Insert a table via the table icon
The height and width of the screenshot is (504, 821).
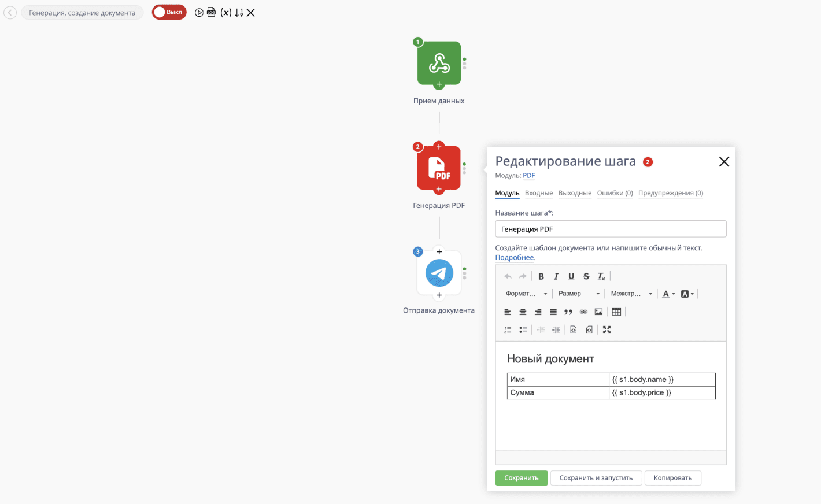[x=616, y=312]
